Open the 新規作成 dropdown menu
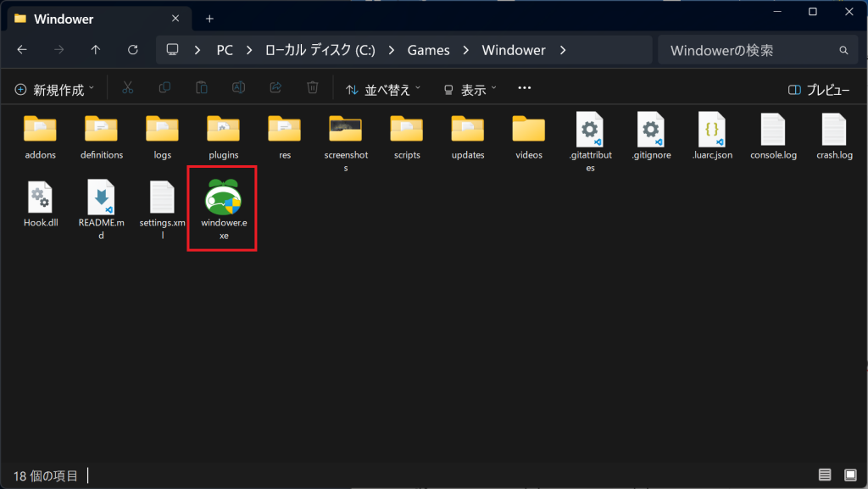Screen dimensions: 868x489 coord(55,89)
